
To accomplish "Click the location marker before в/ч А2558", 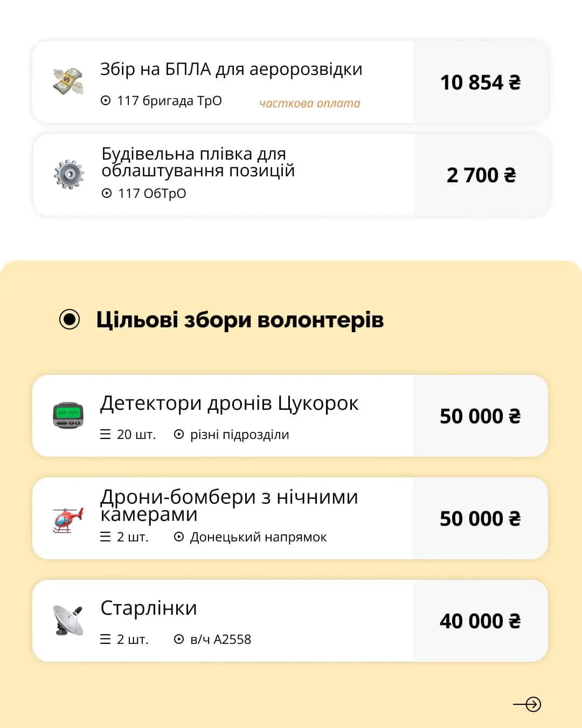I will [179, 640].
